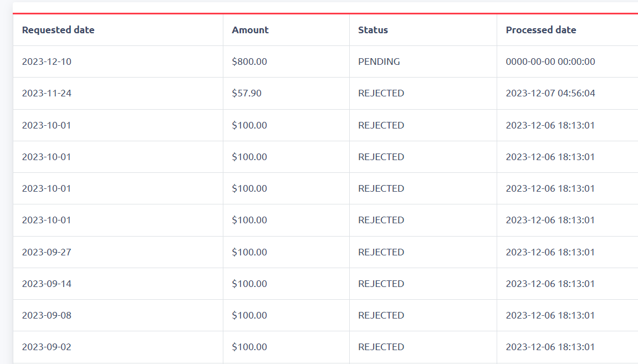Viewport: 638px width, 364px height.
Task: Select the 2023-12-07 04:56:04 processed date
Action: pyautogui.click(x=550, y=93)
